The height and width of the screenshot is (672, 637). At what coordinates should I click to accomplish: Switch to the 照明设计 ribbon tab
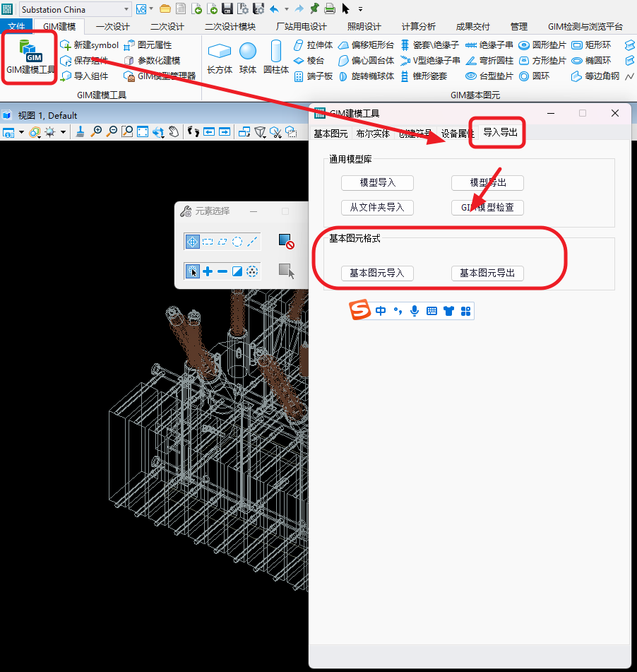click(364, 27)
